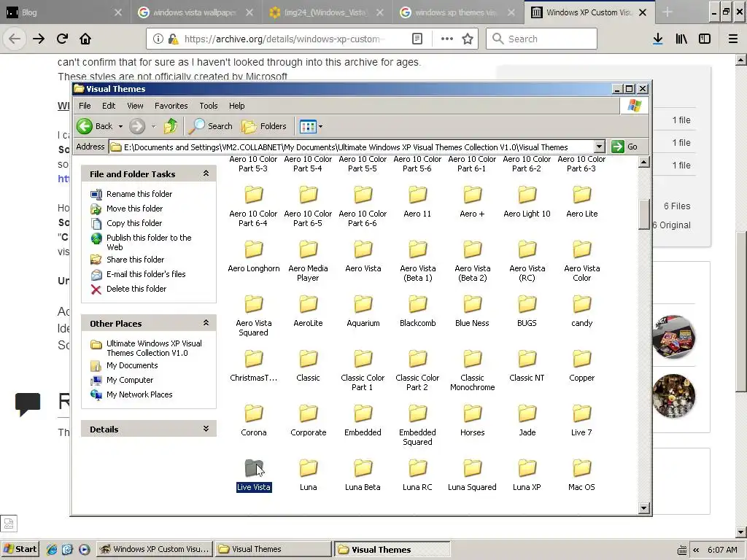
Task: Open the Favorites menu
Action: coord(171,106)
